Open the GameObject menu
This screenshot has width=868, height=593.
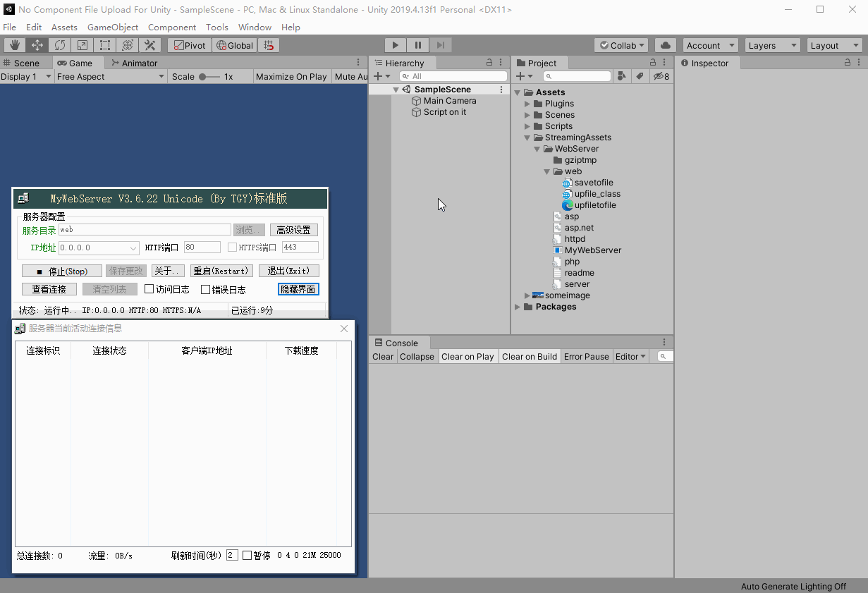pos(113,27)
